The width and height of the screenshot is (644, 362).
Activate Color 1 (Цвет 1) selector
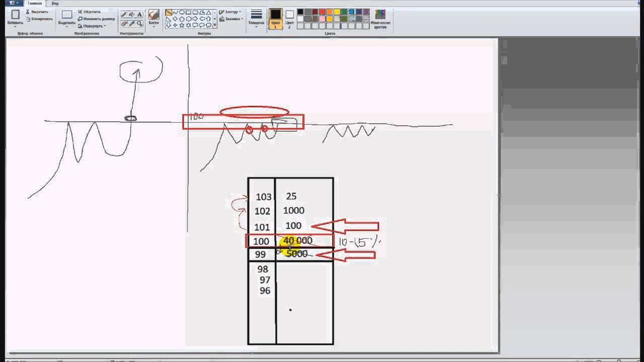275,19
